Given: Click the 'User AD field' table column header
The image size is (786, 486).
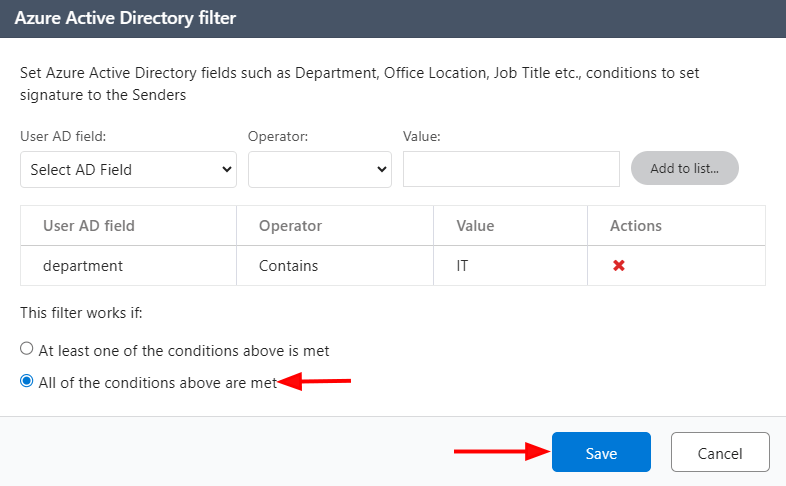Looking at the screenshot, I should (89, 226).
